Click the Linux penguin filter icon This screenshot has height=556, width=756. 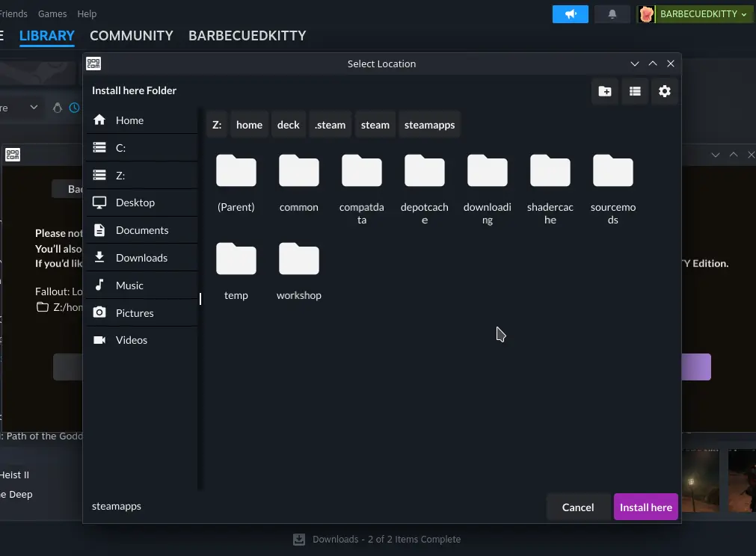click(x=58, y=108)
